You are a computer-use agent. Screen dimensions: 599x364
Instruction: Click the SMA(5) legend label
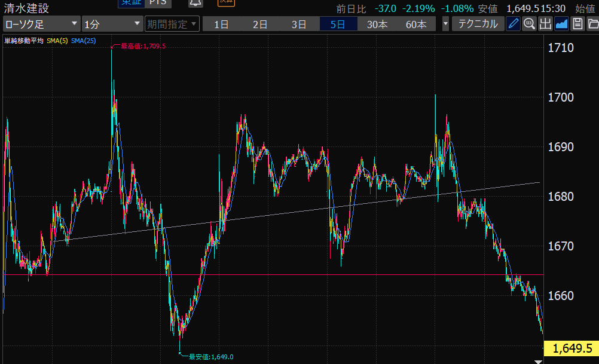click(x=57, y=41)
